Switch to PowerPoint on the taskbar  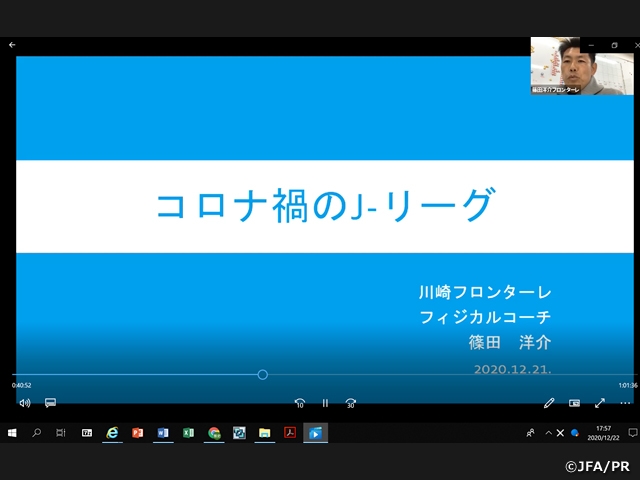pyautogui.click(x=138, y=433)
